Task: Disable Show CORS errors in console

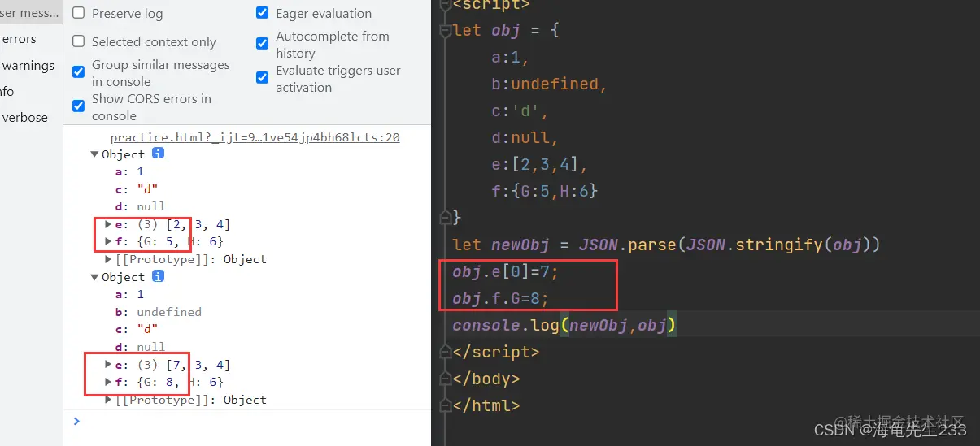Action: (x=79, y=106)
